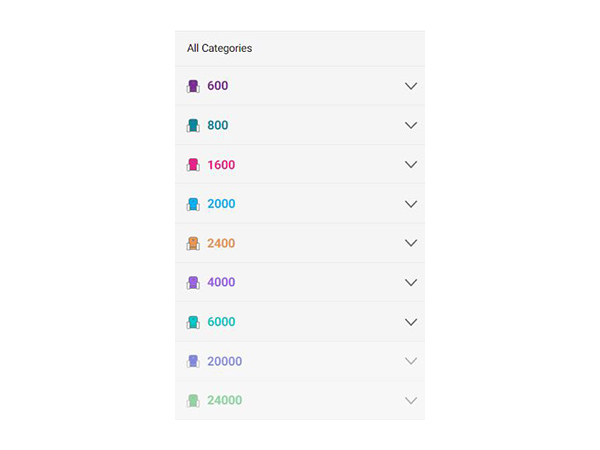Select the All Categories header

220,48
